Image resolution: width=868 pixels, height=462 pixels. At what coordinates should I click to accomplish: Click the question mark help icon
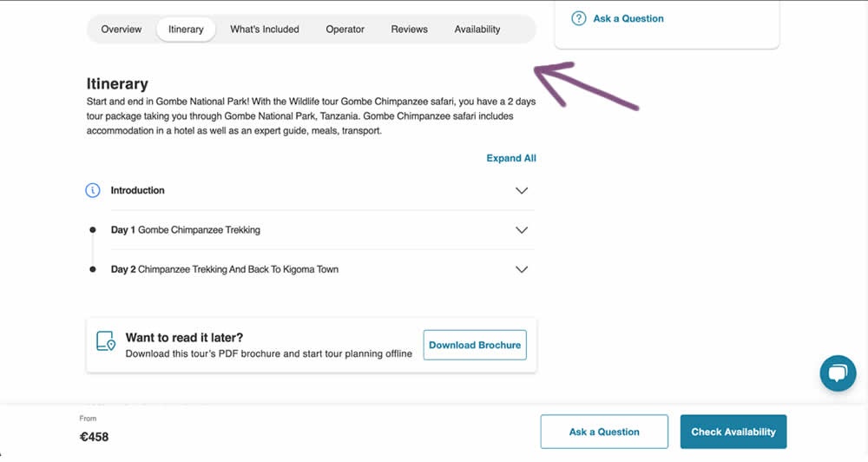point(579,18)
